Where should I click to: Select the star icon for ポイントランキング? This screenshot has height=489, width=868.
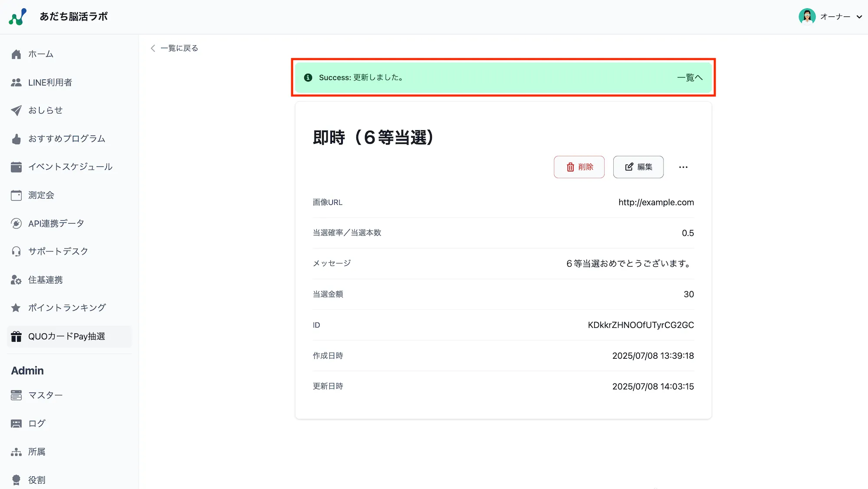click(16, 307)
